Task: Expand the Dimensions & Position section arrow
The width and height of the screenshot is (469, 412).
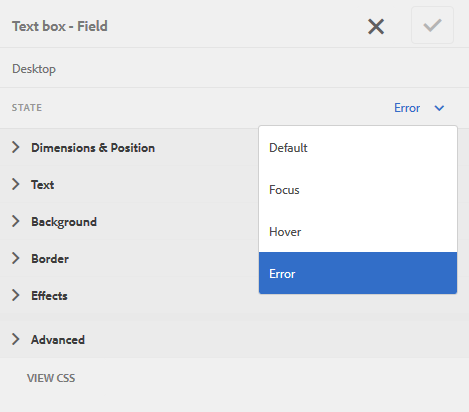Action: click(x=15, y=147)
